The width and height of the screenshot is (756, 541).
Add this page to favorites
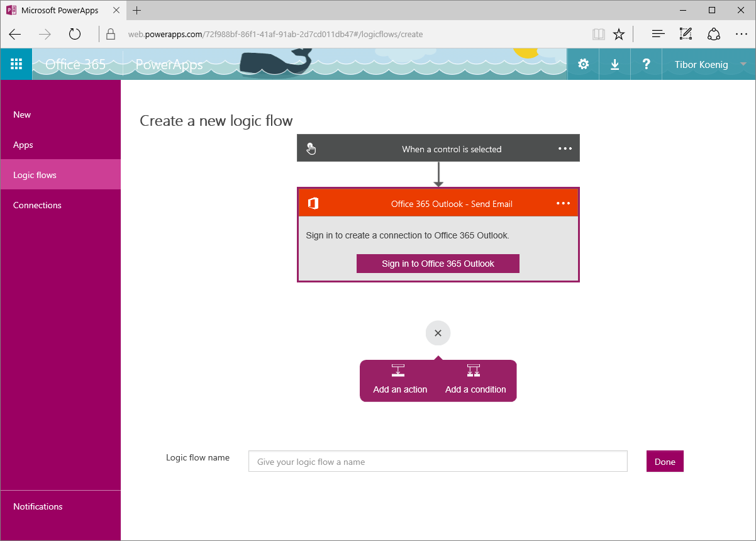[619, 34]
